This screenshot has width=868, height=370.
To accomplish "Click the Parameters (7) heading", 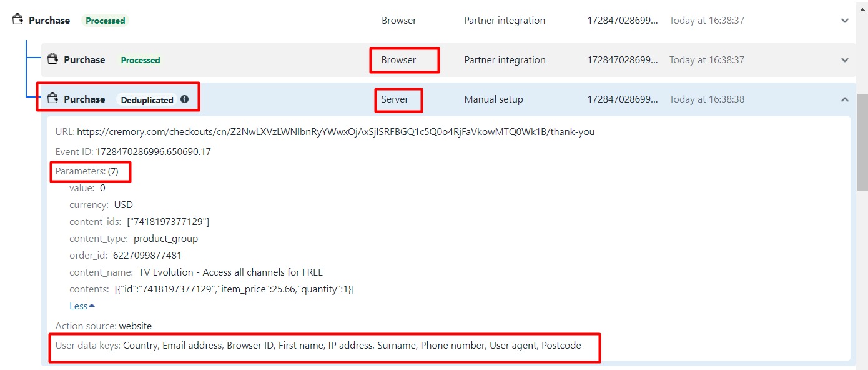I will [x=87, y=171].
